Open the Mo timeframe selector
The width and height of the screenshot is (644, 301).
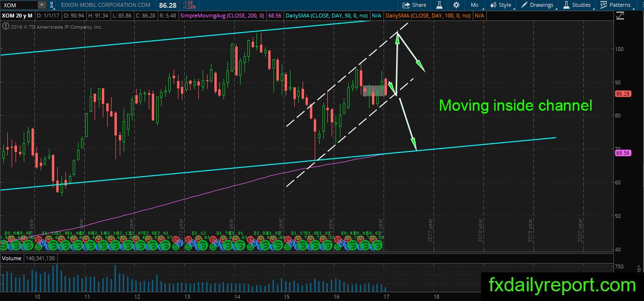tap(474, 5)
